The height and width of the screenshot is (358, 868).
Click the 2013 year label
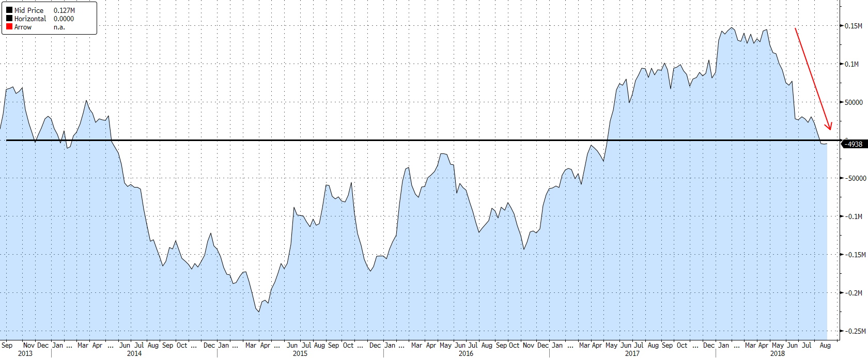25,353
